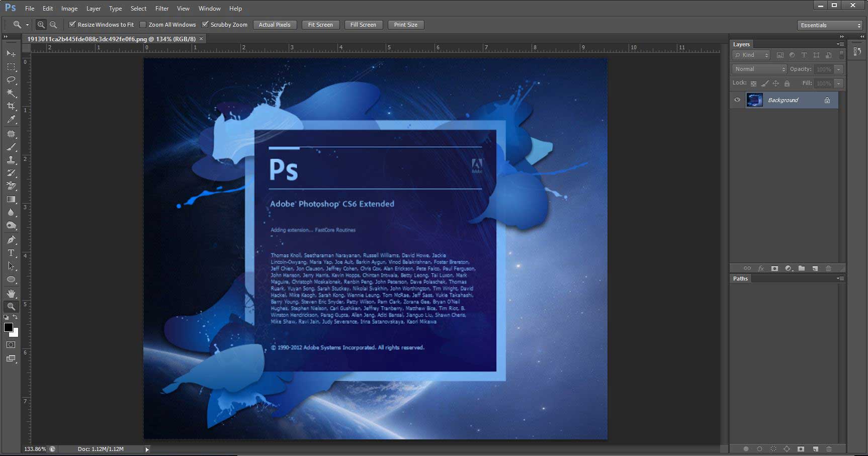Image resolution: width=868 pixels, height=456 pixels.
Task: Open the File menu
Action: [x=30, y=9]
